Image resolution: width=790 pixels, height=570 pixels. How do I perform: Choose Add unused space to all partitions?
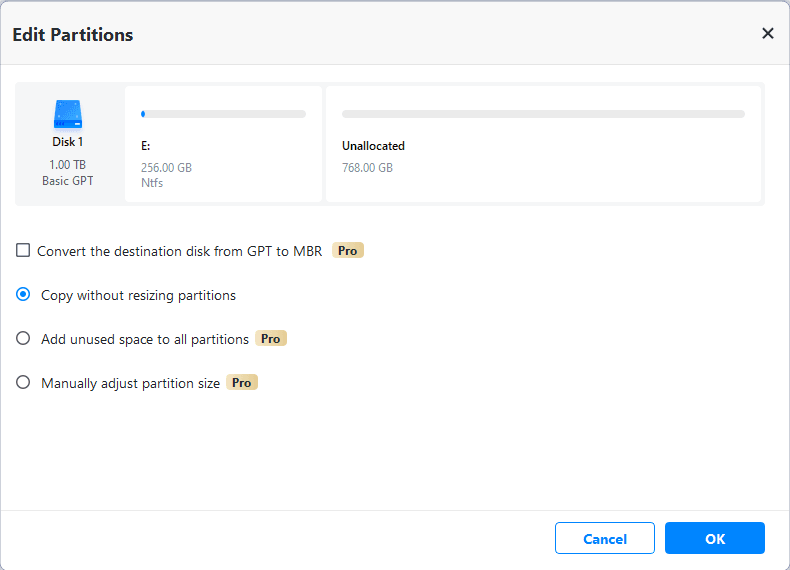pos(23,339)
